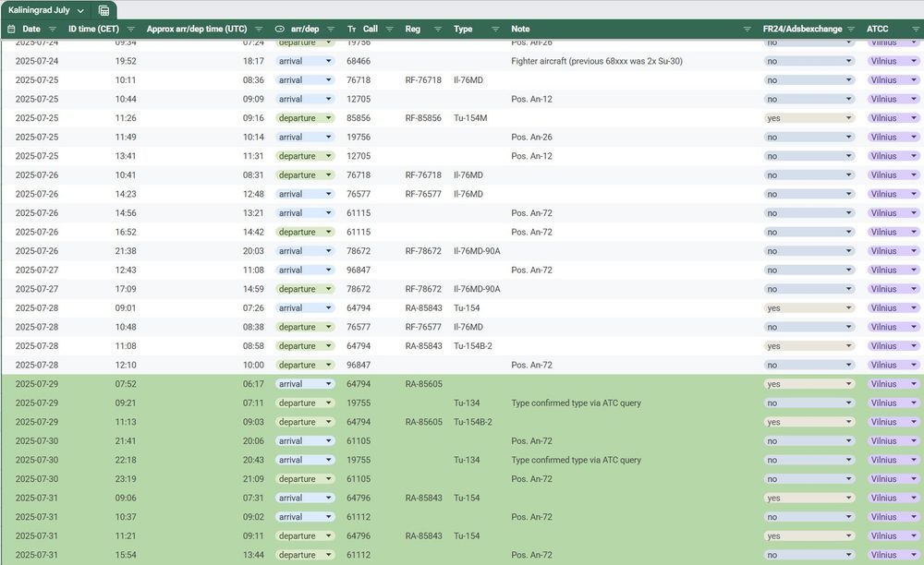Select 'Pos. An-72' note in 16:52 row

[531, 232]
